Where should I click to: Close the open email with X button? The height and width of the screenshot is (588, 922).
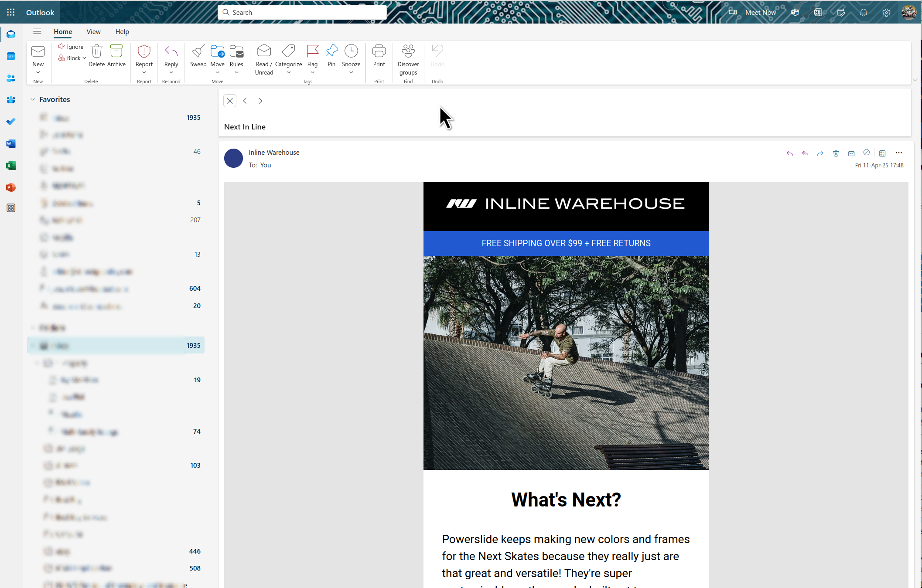click(x=230, y=101)
